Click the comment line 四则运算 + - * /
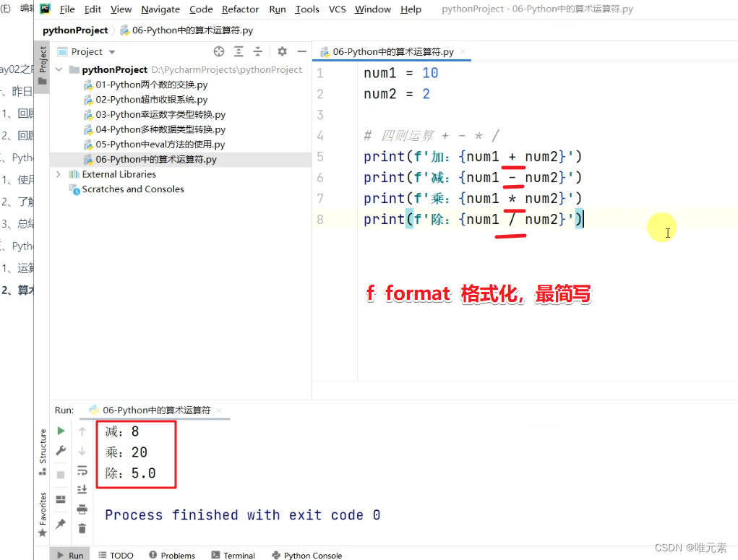 click(431, 136)
